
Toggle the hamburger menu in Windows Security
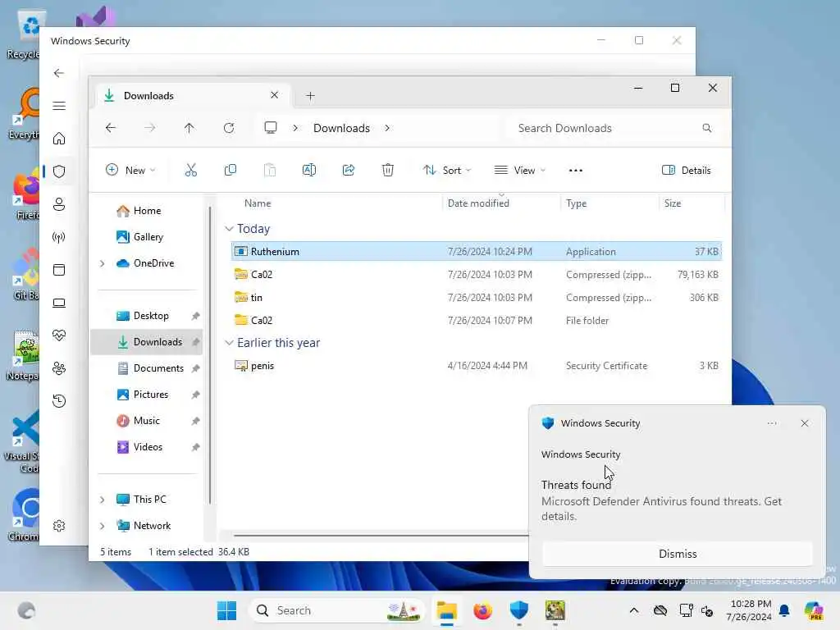click(59, 106)
